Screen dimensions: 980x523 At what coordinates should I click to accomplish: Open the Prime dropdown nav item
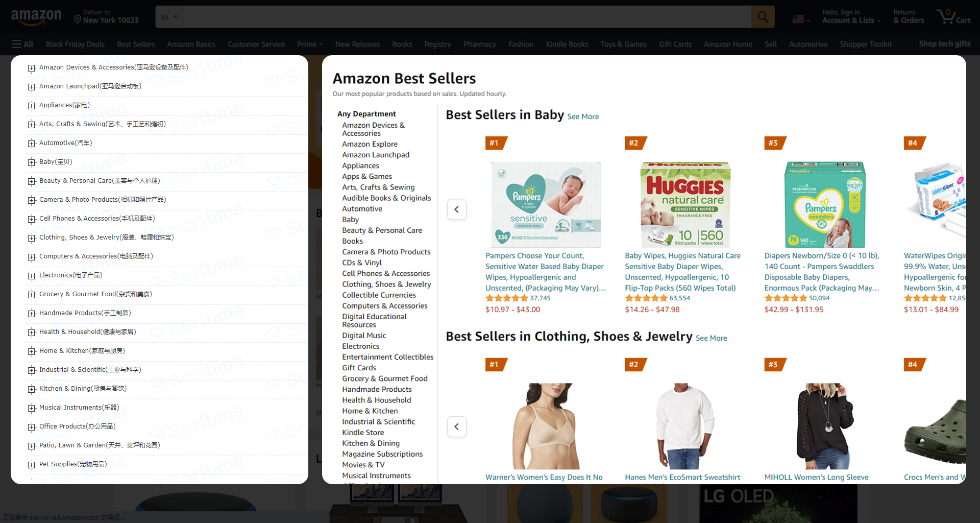coord(310,44)
